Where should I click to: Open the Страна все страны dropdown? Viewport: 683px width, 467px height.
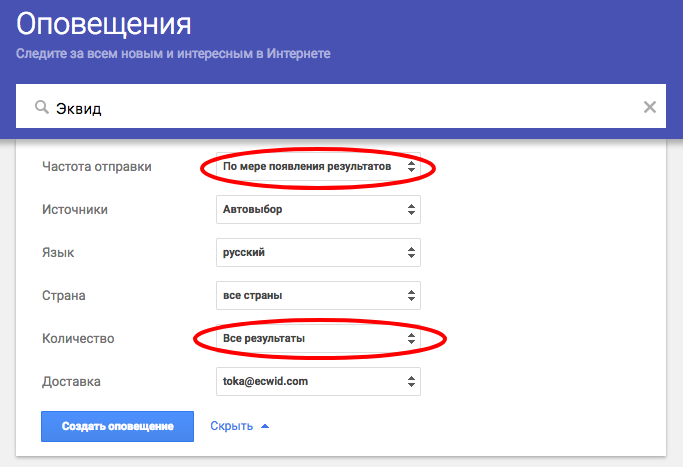(318, 295)
